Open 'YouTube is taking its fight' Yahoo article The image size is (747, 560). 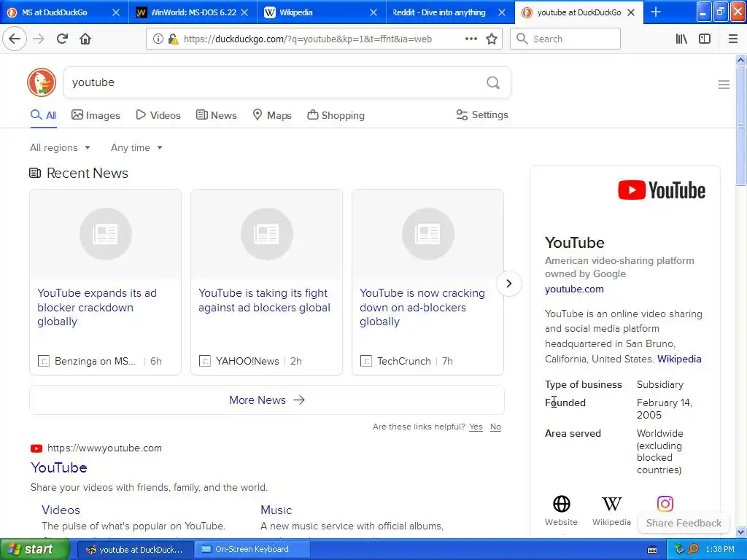pos(264,300)
